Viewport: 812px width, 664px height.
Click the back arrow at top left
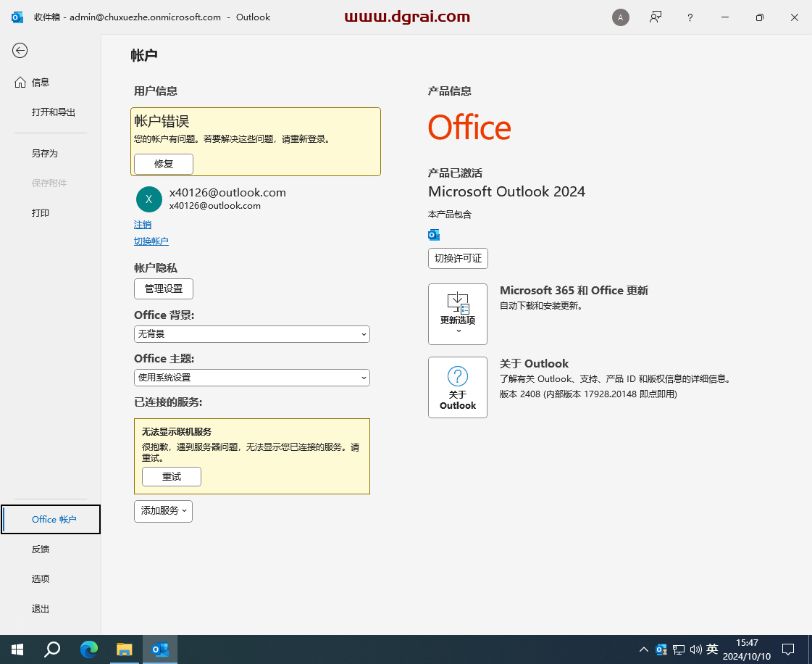(20, 51)
